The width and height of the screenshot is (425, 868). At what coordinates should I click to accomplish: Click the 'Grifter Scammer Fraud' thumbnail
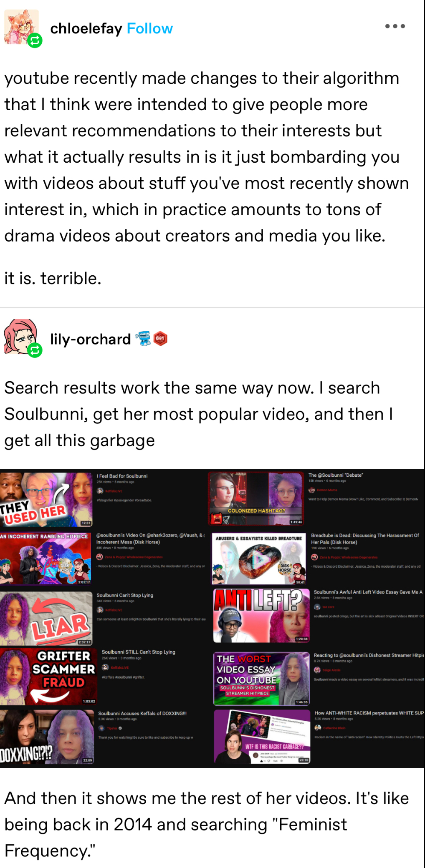tap(48, 676)
